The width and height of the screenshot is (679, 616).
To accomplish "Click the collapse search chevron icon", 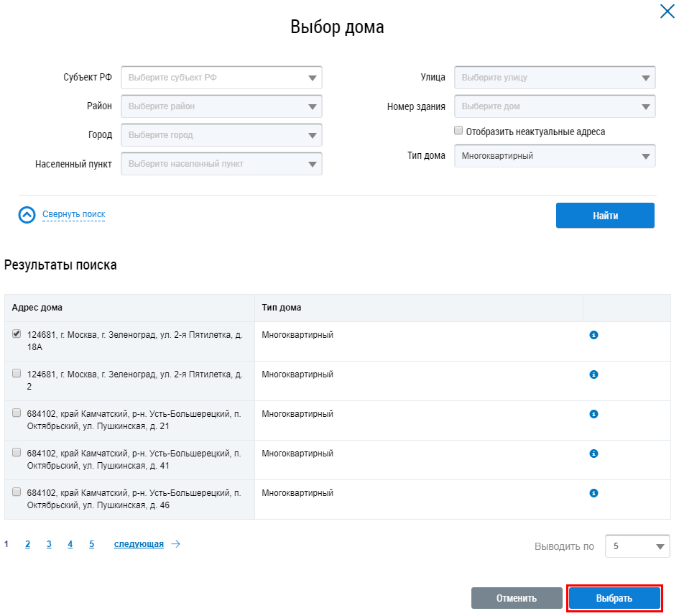I will point(27,215).
